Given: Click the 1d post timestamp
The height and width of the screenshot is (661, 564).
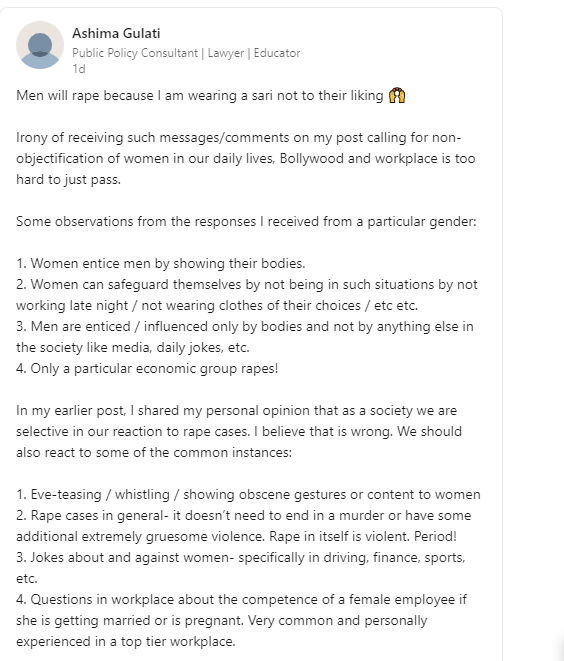Looking at the screenshot, I should pos(79,69).
